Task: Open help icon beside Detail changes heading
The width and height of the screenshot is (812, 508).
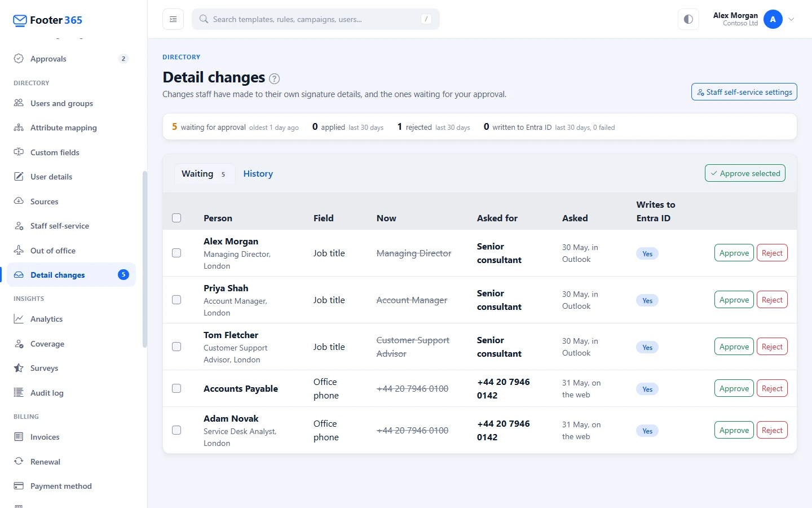Action: pyautogui.click(x=275, y=78)
